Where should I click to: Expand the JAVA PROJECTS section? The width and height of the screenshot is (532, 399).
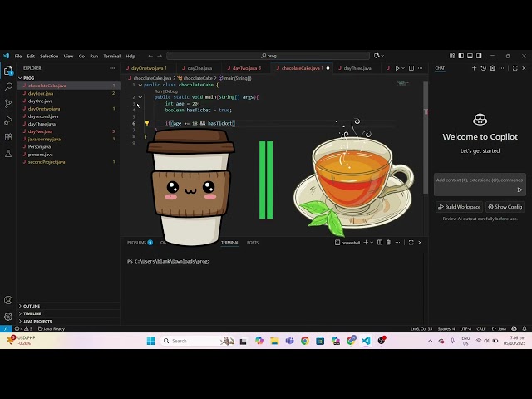pos(68,322)
